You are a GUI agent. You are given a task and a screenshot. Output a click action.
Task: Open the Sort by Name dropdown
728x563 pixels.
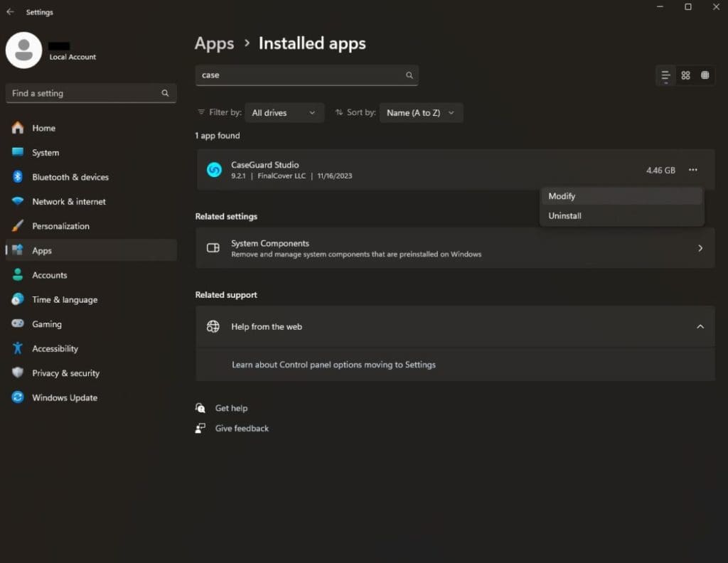tap(421, 113)
